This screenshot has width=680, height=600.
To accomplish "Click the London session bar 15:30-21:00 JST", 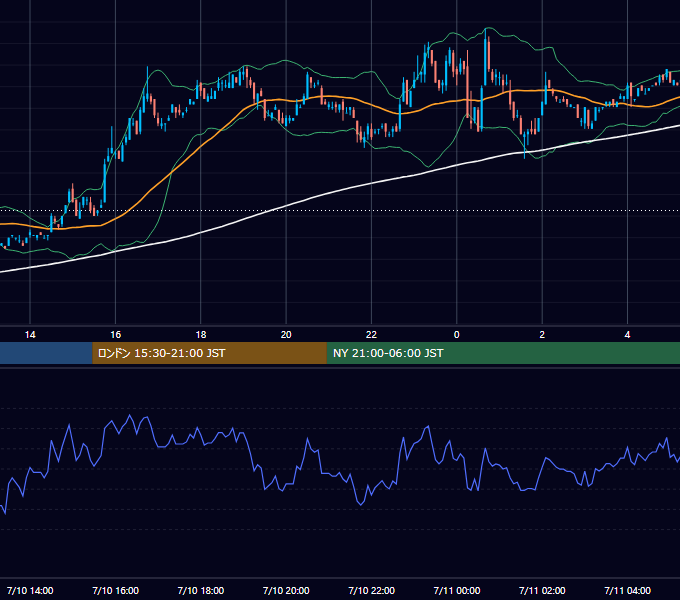I will point(209,353).
